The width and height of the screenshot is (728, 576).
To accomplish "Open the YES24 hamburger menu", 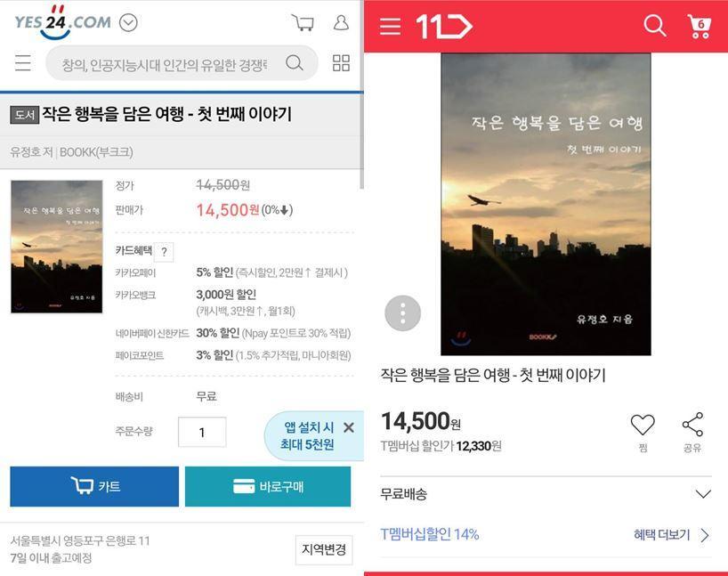I will coord(23,62).
